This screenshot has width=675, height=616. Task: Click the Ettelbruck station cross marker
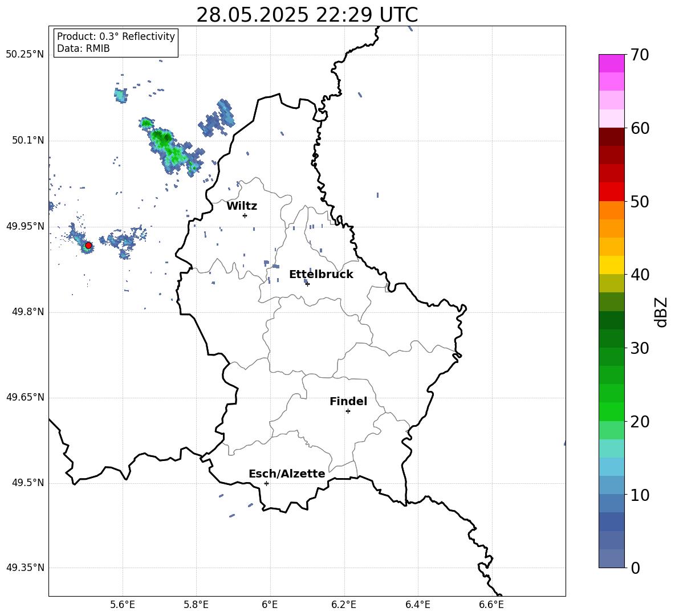click(307, 284)
